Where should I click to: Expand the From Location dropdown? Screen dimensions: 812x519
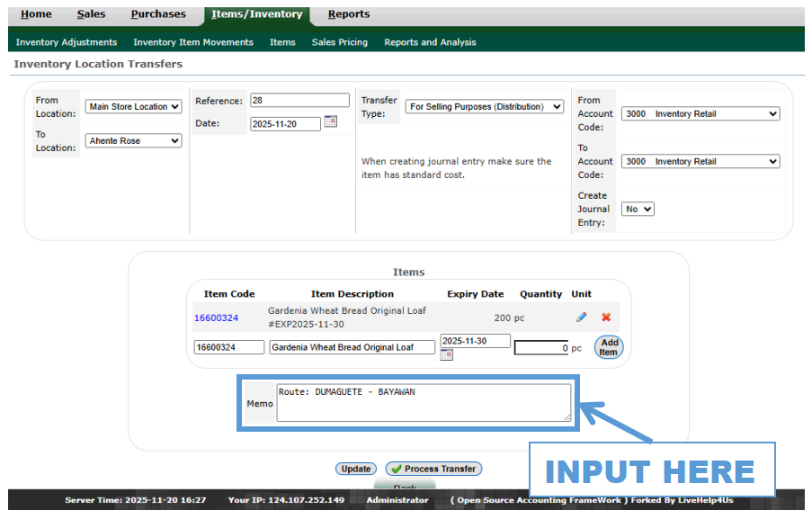pos(133,107)
